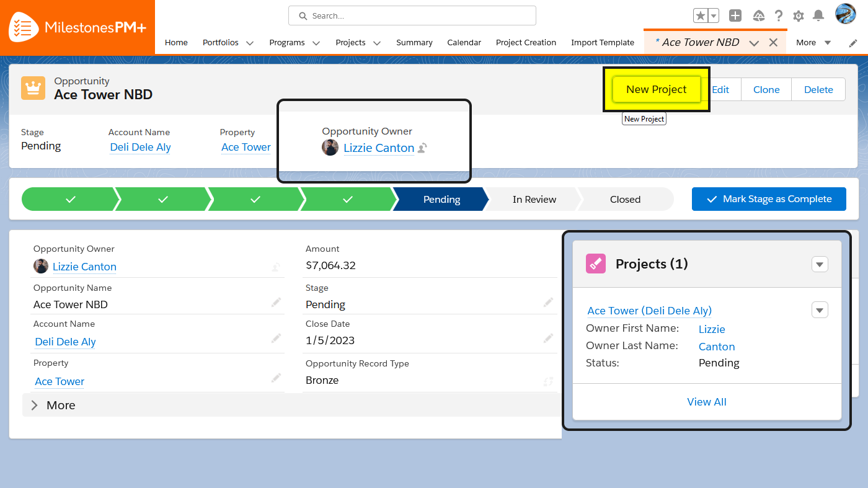This screenshot has width=868, height=488.
Task: Click Lizzie Canton avatar in header highlights
Action: tap(330, 148)
